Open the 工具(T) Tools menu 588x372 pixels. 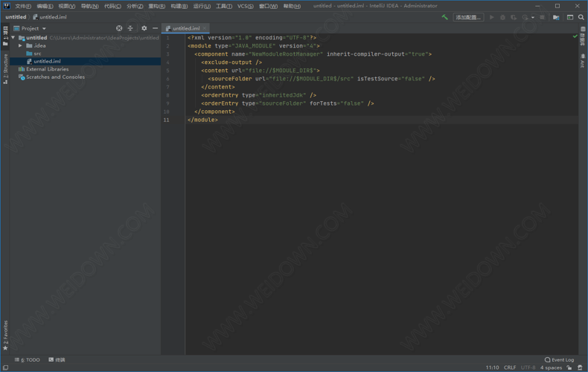pos(224,6)
